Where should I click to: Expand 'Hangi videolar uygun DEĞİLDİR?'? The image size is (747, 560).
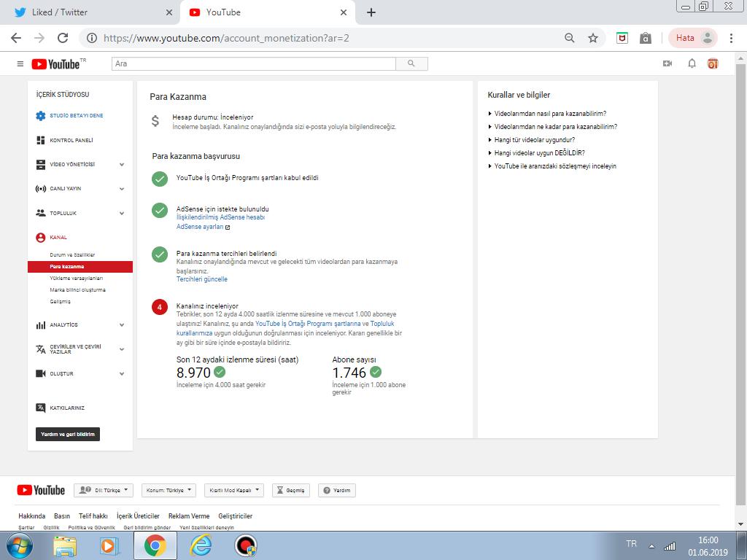(536, 153)
